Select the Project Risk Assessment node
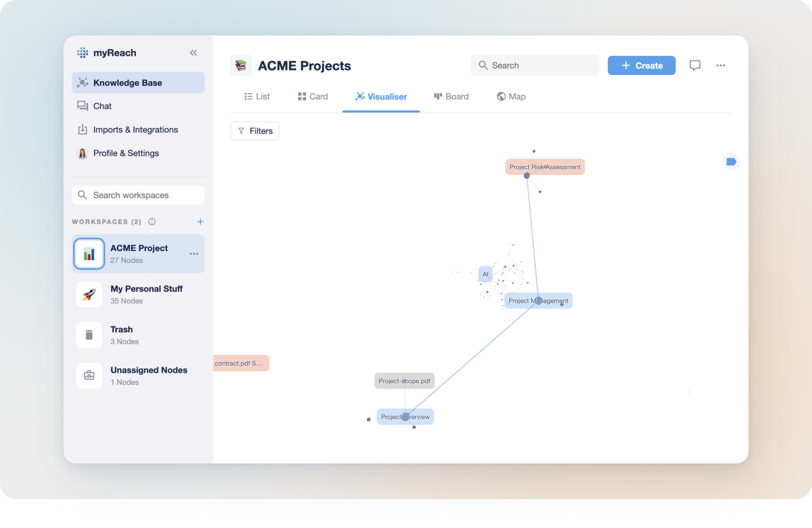Screen dimensions: 812x528 [x=545, y=167]
